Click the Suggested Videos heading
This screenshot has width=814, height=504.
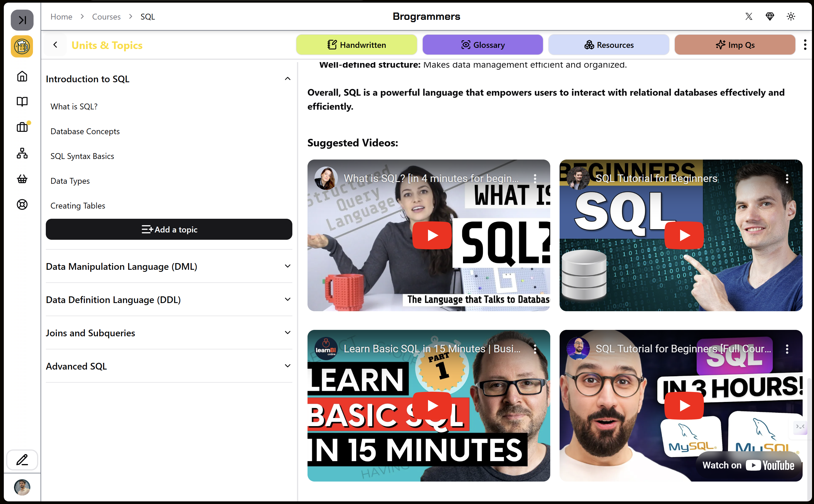pyautogui.click(x=353, y=143)
